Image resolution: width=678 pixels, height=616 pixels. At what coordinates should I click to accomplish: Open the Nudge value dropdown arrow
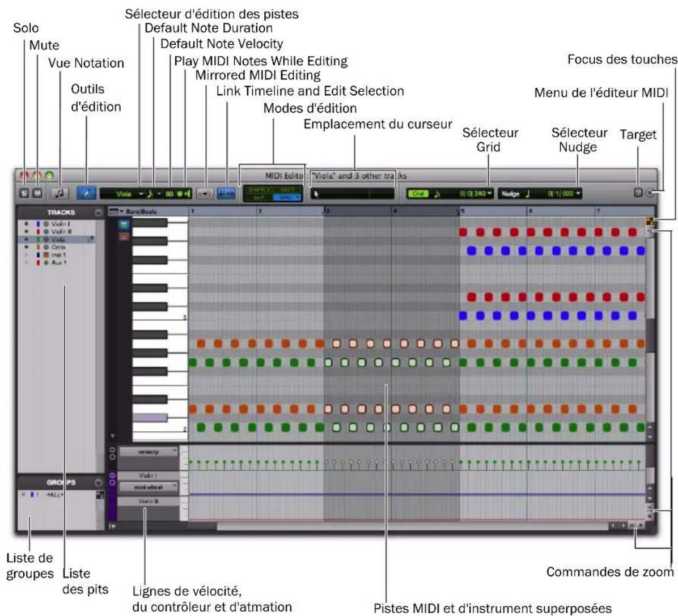click(x=578, y=194)
